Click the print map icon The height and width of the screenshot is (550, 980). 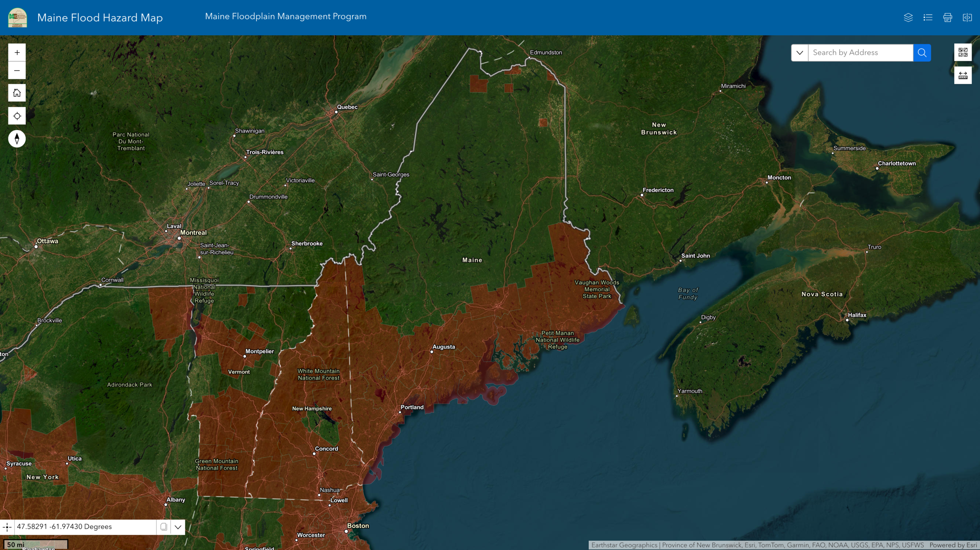coord(947,18)
